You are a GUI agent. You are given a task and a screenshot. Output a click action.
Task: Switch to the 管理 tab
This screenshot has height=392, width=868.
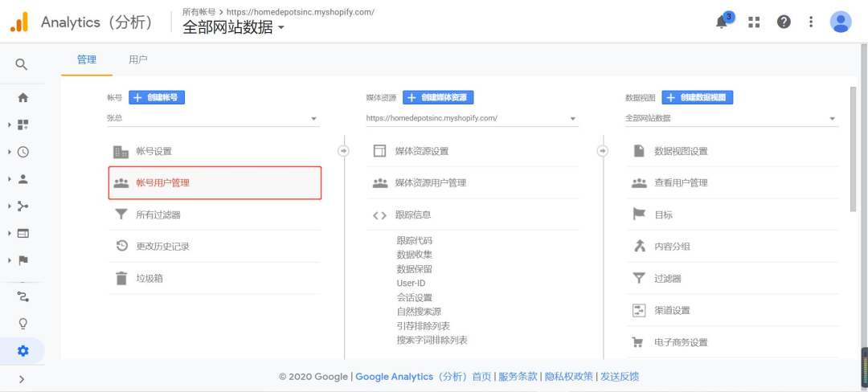[x=87, y=59]
